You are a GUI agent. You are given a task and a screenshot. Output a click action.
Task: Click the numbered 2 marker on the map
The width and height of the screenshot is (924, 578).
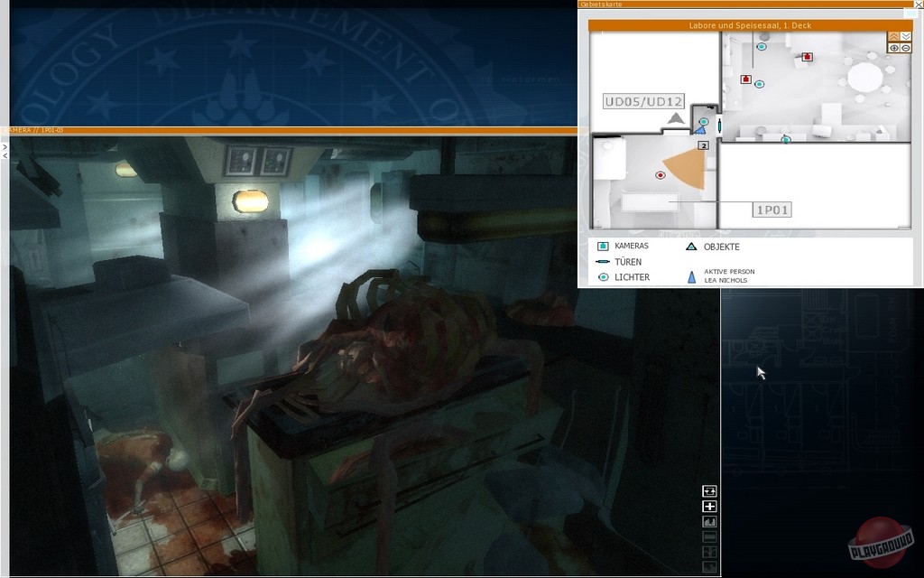point(703,144)
